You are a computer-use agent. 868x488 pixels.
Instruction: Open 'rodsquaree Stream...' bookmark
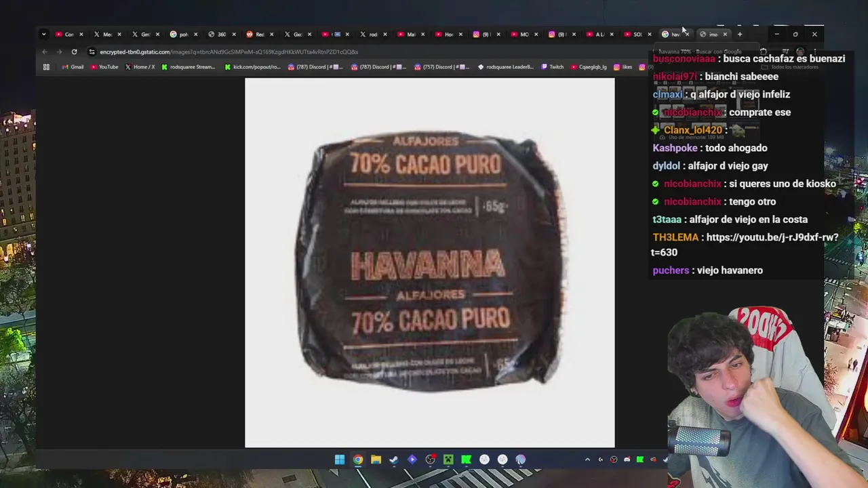[x=189, y=67]
